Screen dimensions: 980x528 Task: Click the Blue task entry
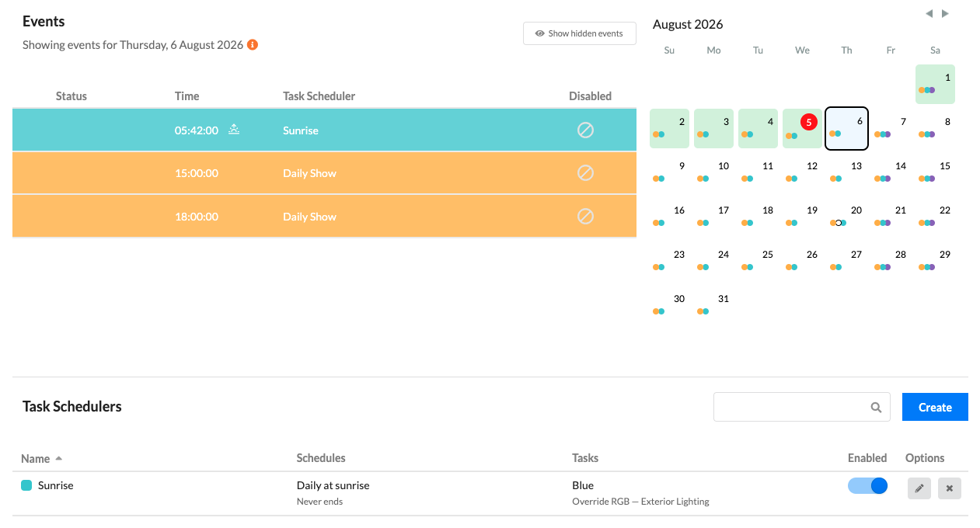(583, 485)
